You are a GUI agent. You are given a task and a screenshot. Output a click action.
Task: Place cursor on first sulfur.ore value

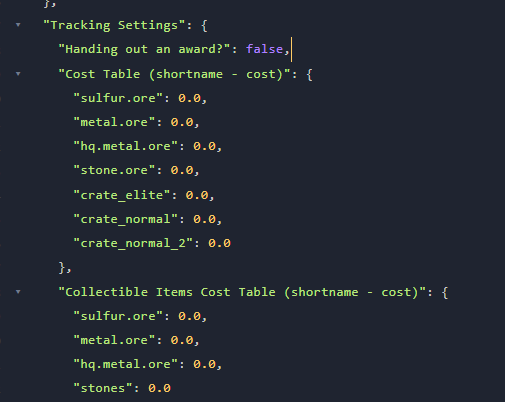tap(189, 98)
